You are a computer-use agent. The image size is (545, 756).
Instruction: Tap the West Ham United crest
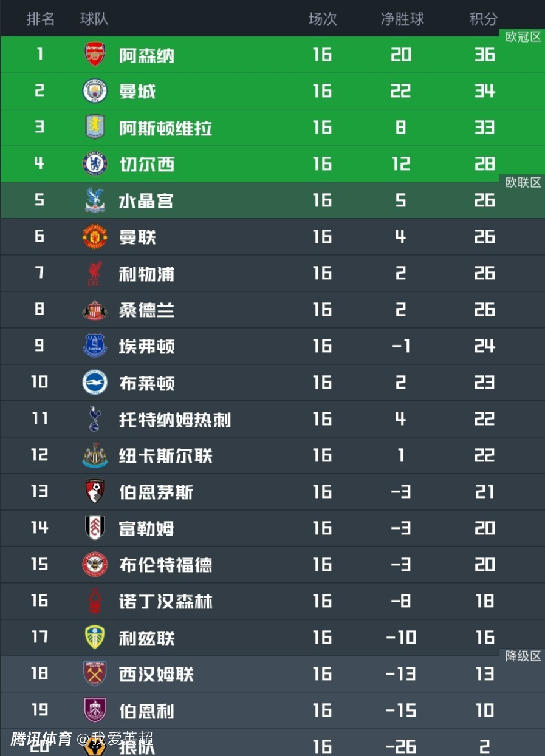click(95, 674)
